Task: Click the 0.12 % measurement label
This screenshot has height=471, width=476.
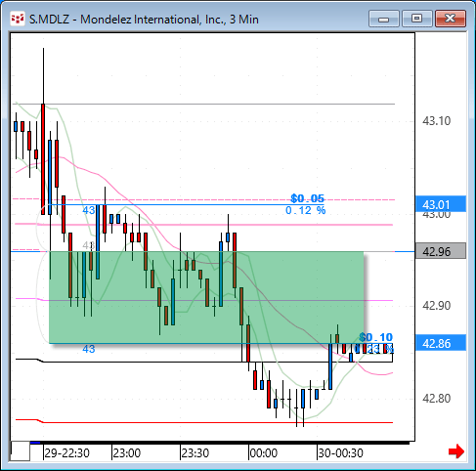Action: point(305,210)
